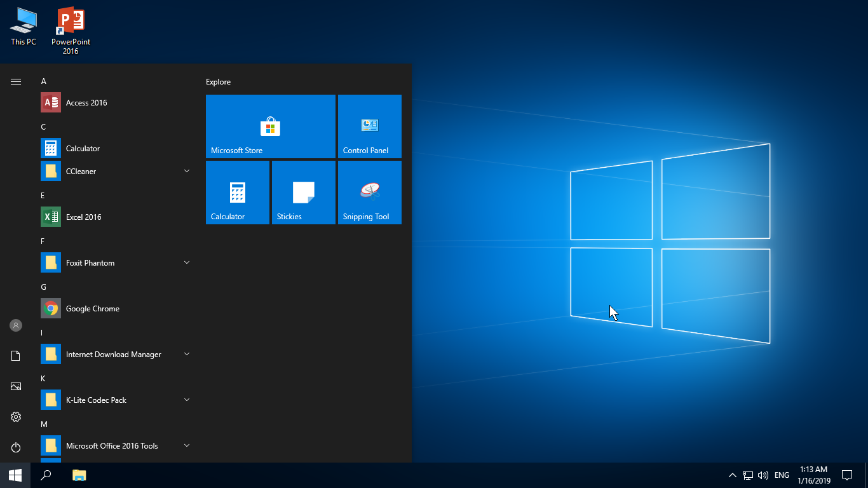Screen dimensions: 868x488
Task: Open the Calculator tile
Action: [238, 193]
